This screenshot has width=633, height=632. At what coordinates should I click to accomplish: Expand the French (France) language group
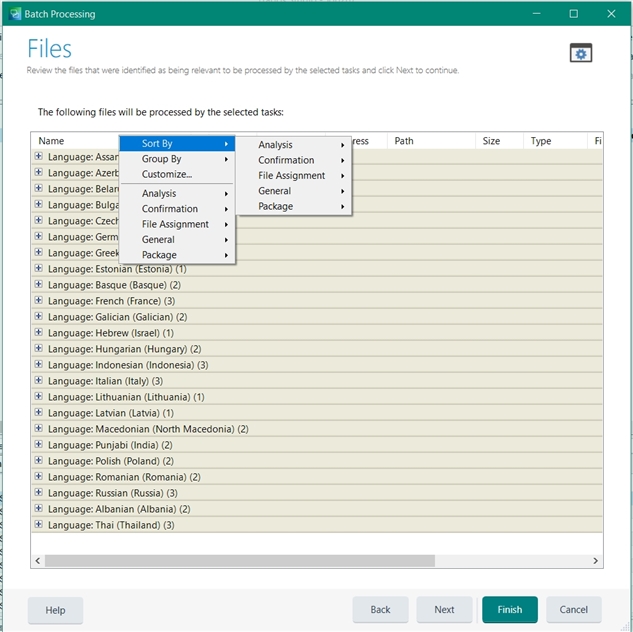38,300
